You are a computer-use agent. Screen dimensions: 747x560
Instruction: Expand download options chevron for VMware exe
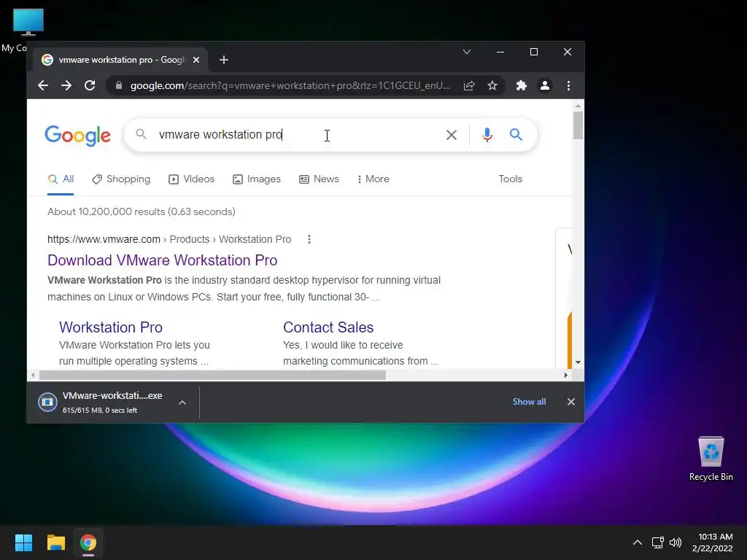(x=182, y=402)
